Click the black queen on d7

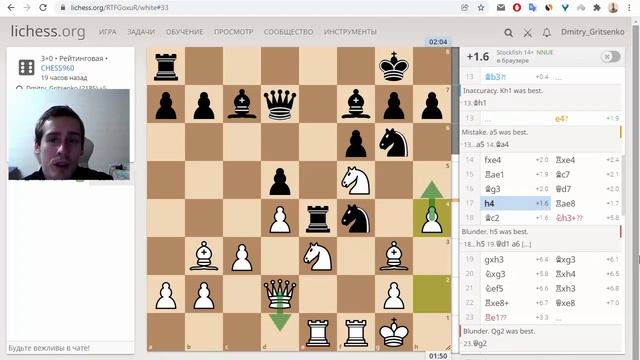[x=280, y=104]
